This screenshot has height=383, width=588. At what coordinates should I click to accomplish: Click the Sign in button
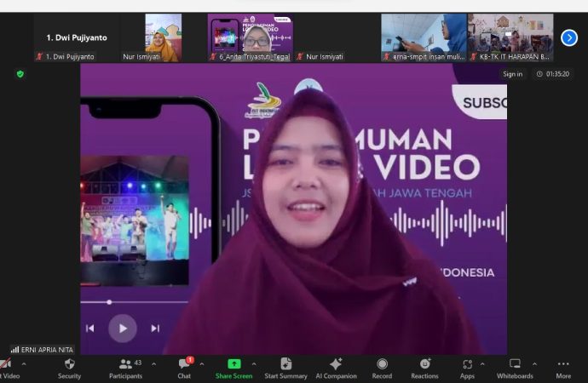pyautogui.click(x=512, y=74)
